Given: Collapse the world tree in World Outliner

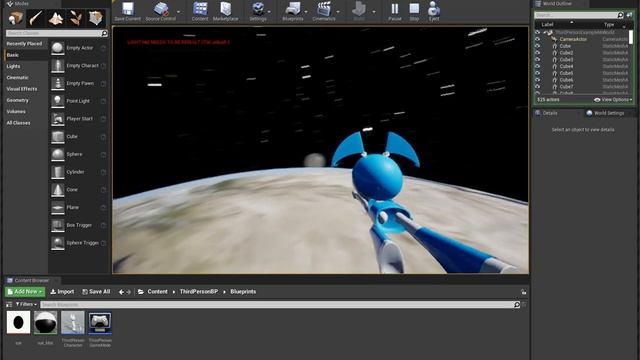Looking at the screenshot, I should (x=544, y=32).
